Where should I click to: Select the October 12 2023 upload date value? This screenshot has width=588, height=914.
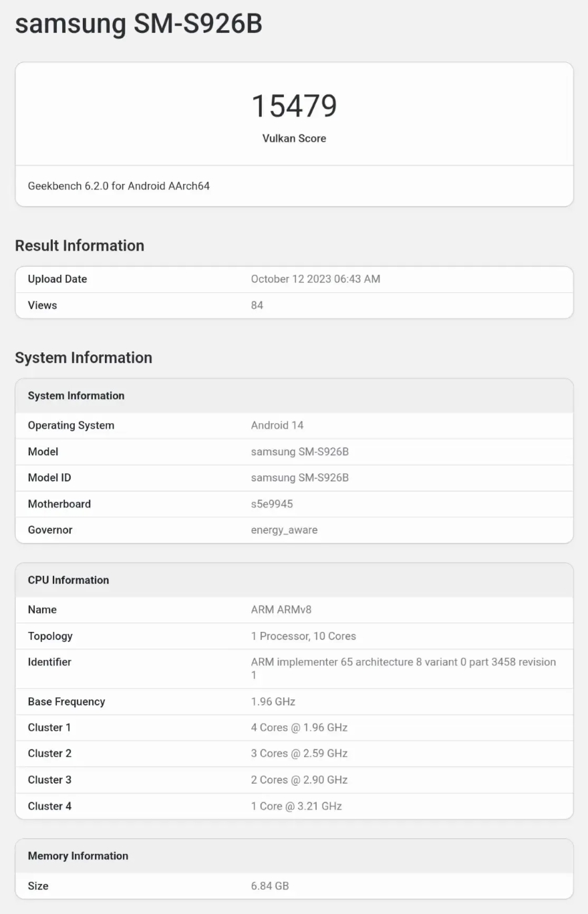316,279
